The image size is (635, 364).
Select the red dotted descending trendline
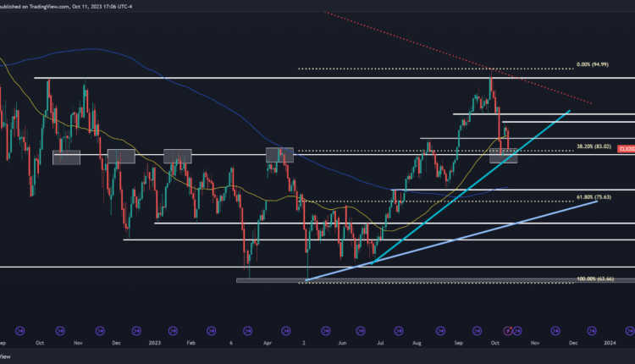pos(542,88)
